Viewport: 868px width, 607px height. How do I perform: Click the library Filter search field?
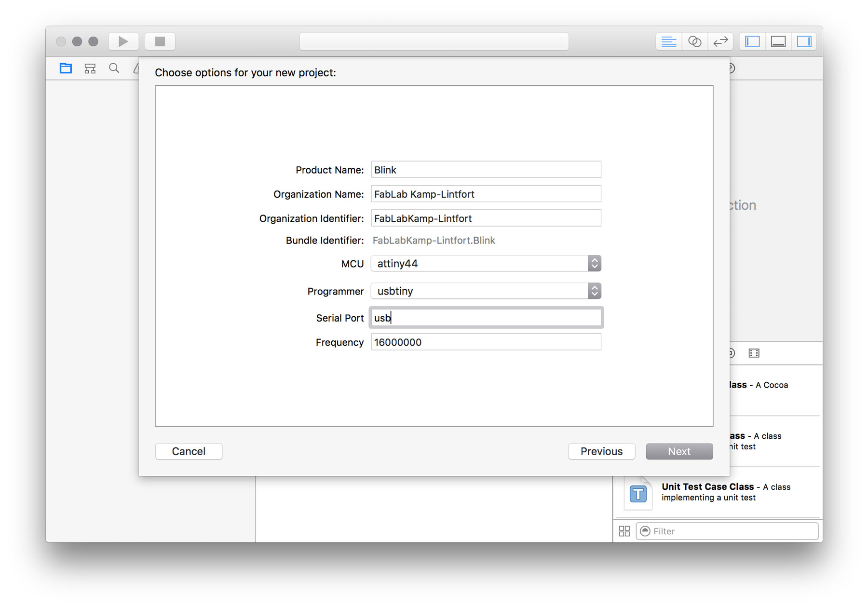click(x=727, y=531)
